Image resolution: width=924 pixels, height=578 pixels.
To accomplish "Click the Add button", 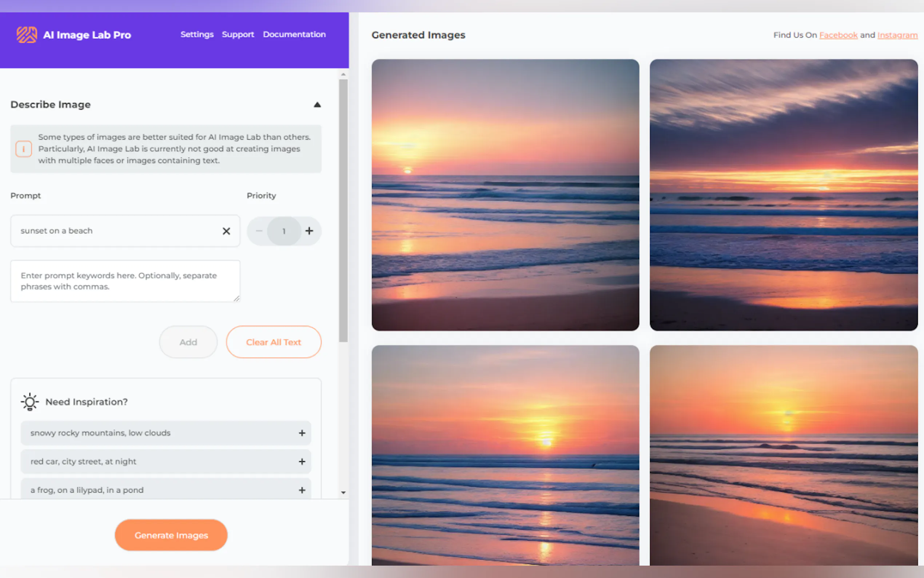I will point(188,342).
